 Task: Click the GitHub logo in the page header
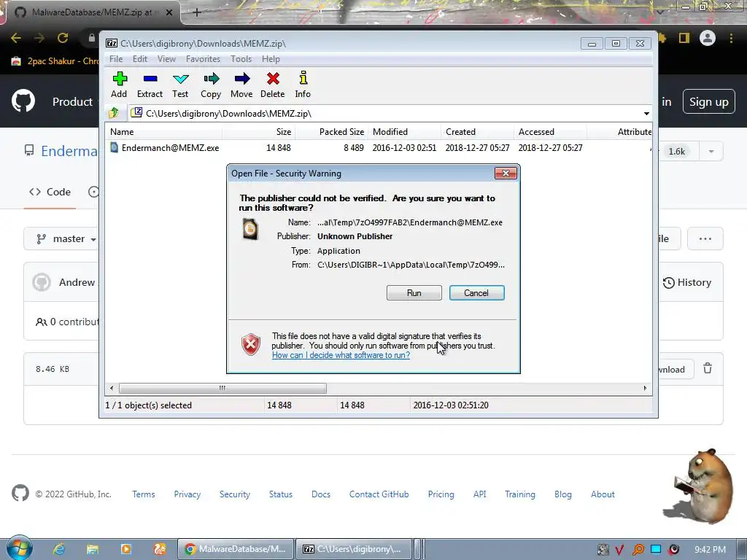23,101
